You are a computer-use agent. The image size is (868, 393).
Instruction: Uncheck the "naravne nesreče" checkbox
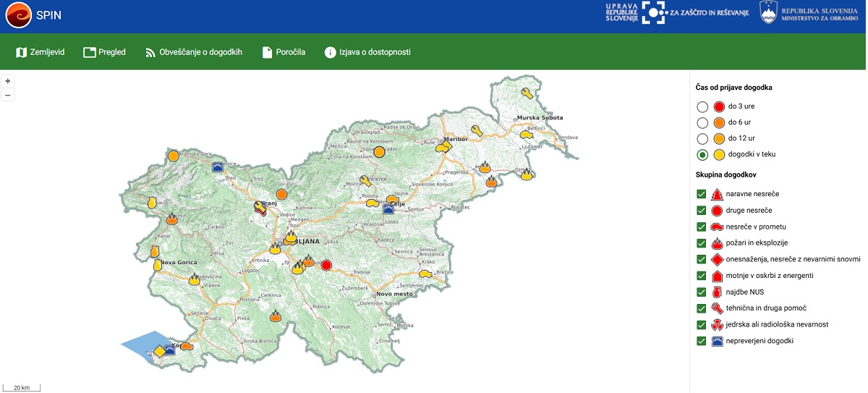tap(701, 194)
